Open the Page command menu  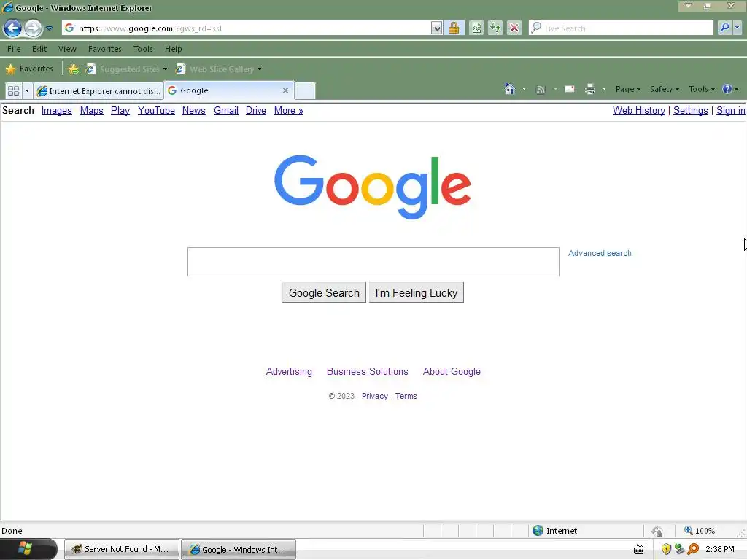tap(628, 89)
